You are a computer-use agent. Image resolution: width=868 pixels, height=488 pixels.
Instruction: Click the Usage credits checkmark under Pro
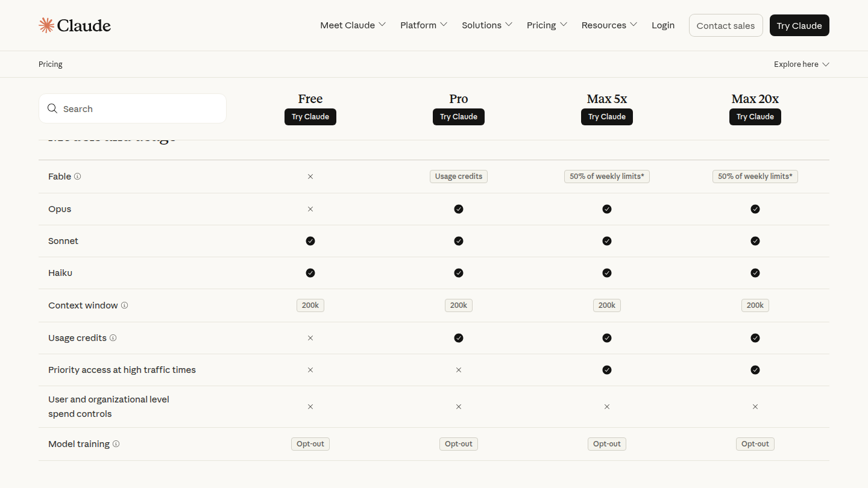tap(459, 338)
